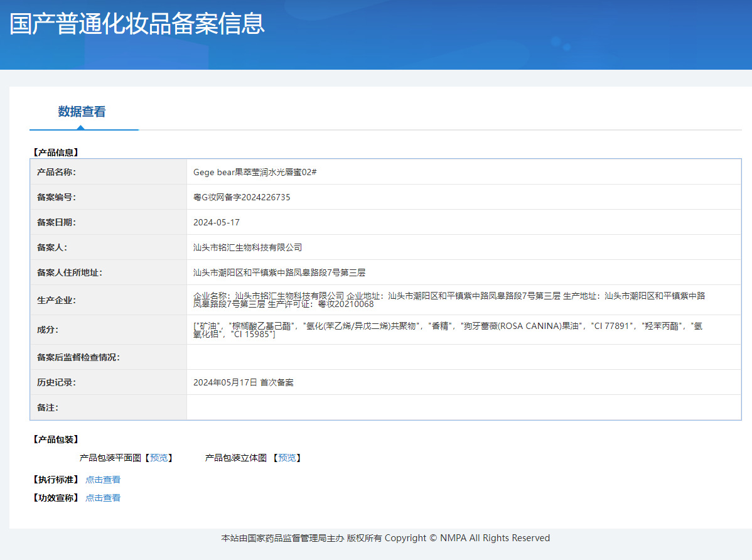
Task: Click 点击查看 next to 功效宣称
Action: pyautogui.click(x=103, y=498)
